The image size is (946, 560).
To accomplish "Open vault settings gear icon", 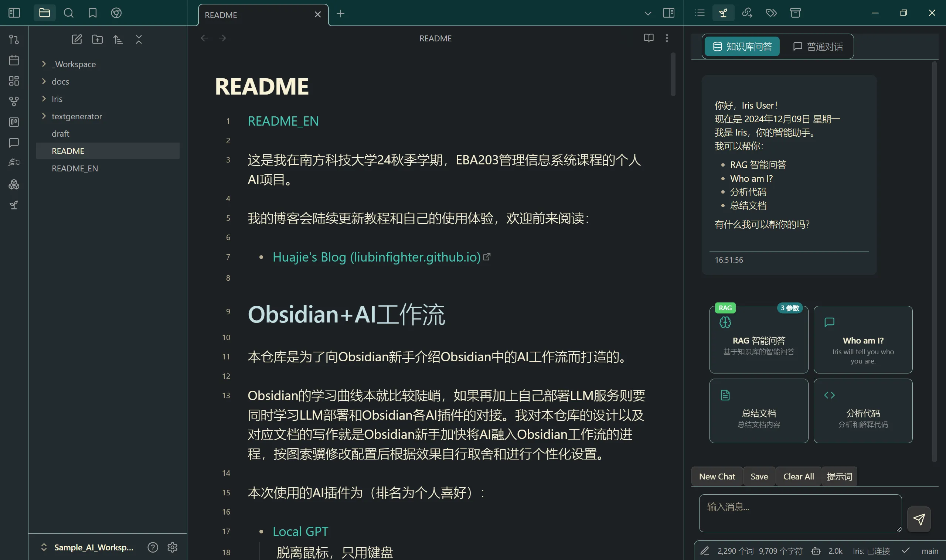I will click(x=173, y=547).
